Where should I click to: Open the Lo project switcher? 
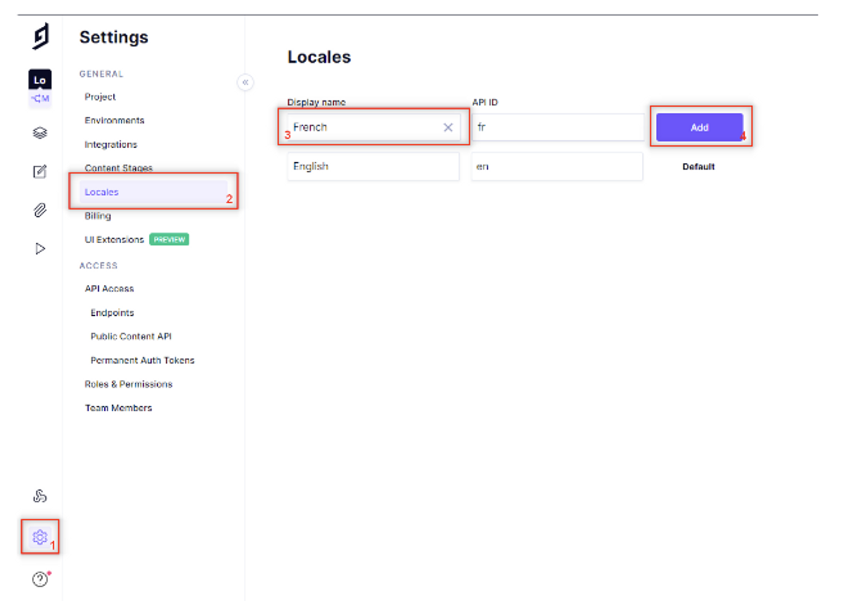click(x=40, y=89)
